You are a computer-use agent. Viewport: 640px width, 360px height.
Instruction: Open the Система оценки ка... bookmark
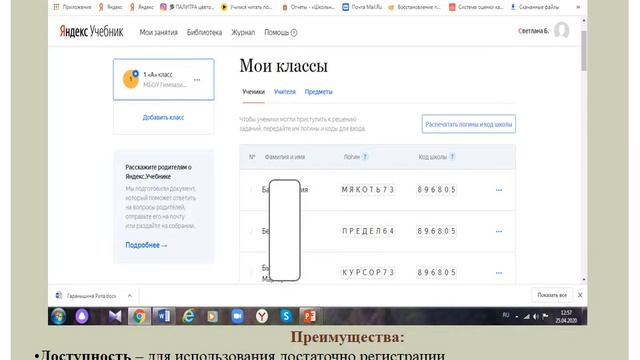pyautogui.click(x=476, y=7)
